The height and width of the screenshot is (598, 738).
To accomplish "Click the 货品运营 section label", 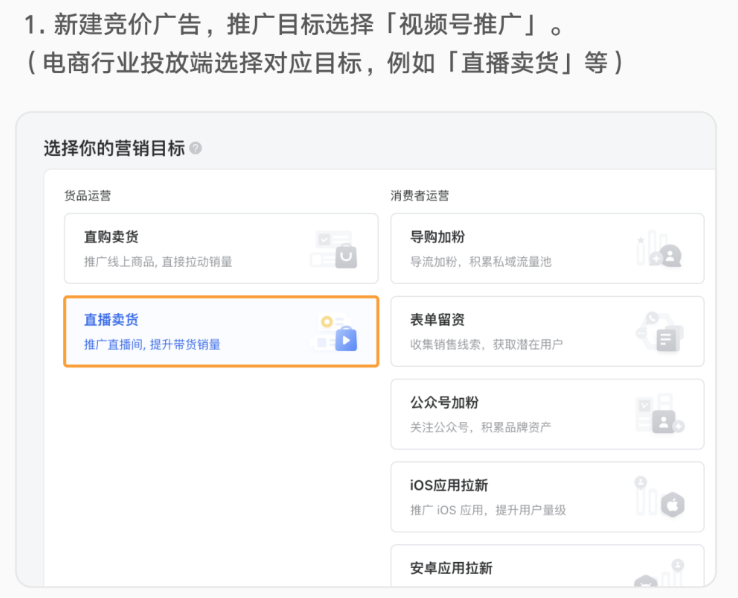I will click(88, 196).
